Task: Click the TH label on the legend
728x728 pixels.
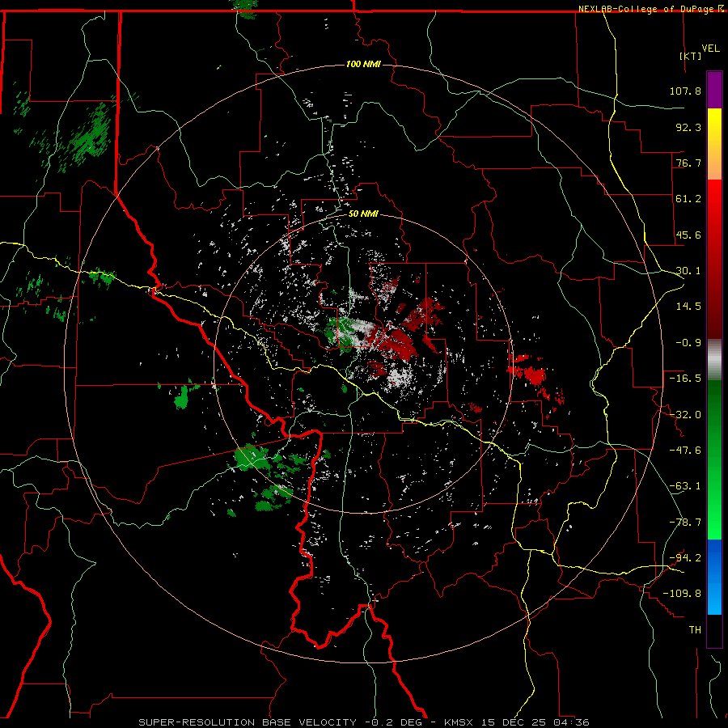Action: pyautogui.click(x=695, y=630)
